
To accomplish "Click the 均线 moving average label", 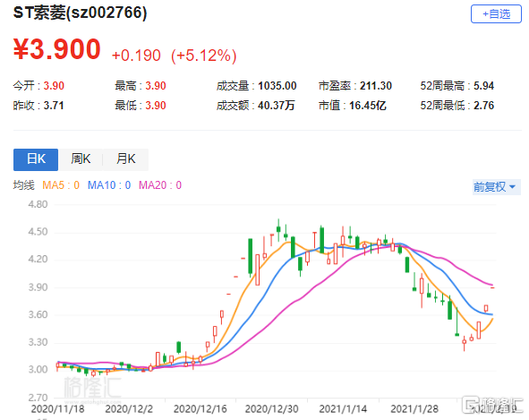I will (24, 185).
